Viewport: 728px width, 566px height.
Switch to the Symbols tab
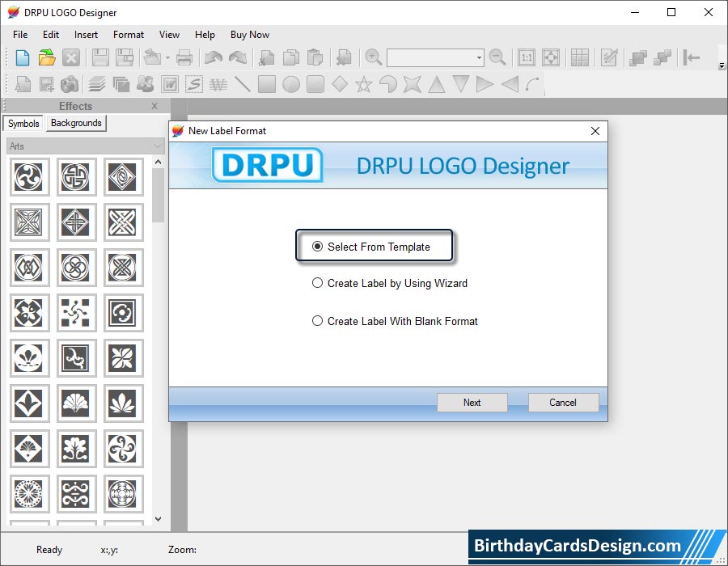pyautogui.click(x=23, y=124)
